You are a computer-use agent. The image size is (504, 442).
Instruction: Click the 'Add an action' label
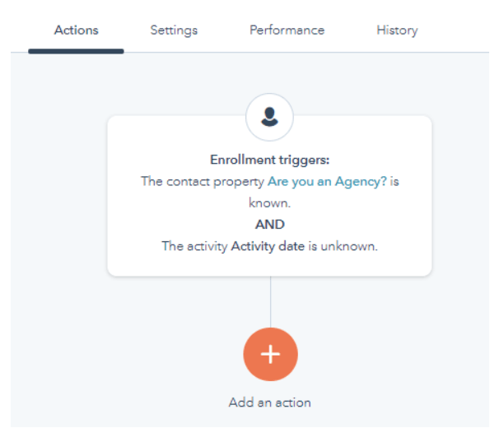coord(269,402)
